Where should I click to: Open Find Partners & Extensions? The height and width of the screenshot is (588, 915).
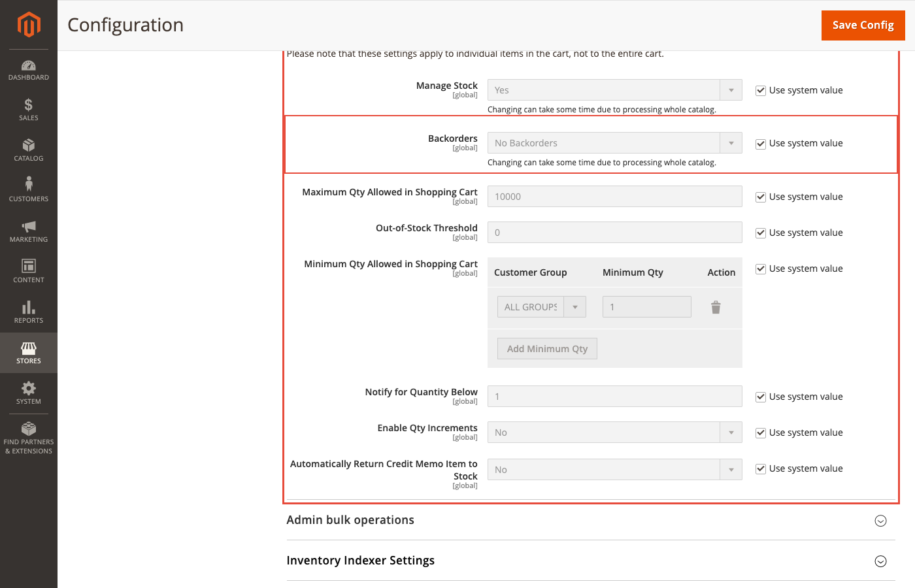(28, 436)
